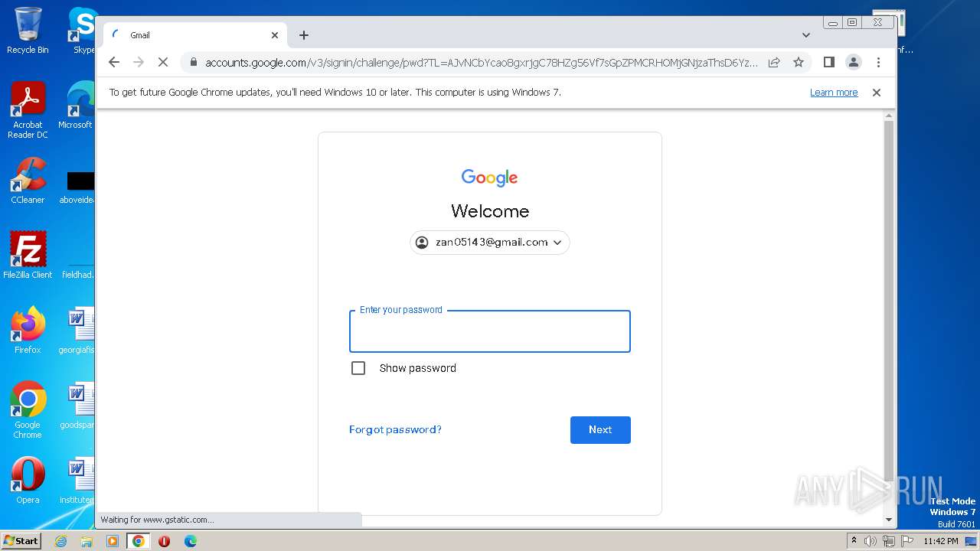
Task: Open Windows Explorer from the taskbar
Action: tap(87, 541)
